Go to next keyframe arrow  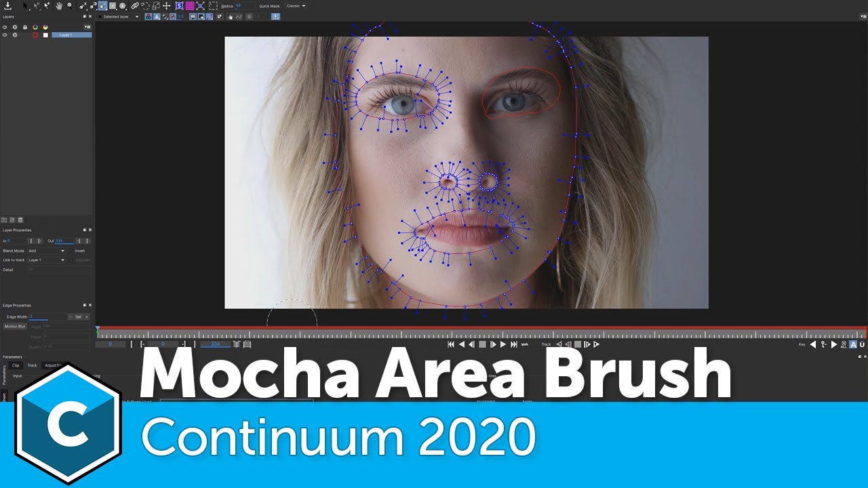(834, 344)
